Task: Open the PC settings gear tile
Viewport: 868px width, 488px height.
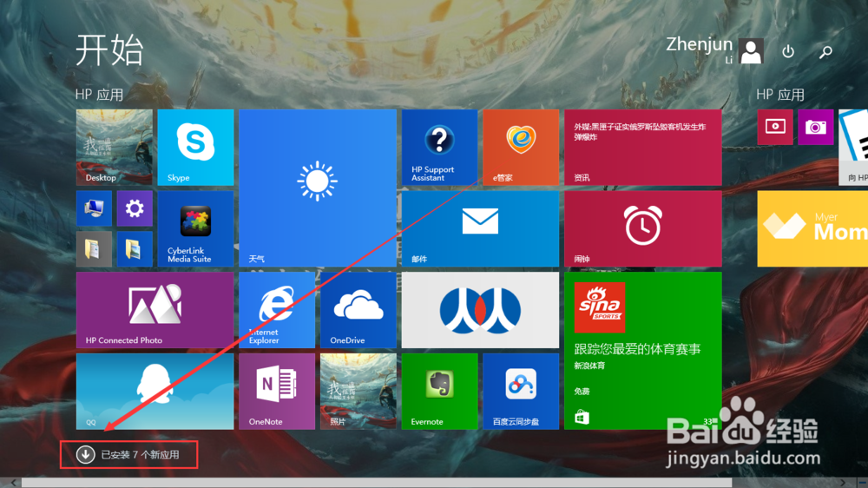Action: click(x=135, y=208)
